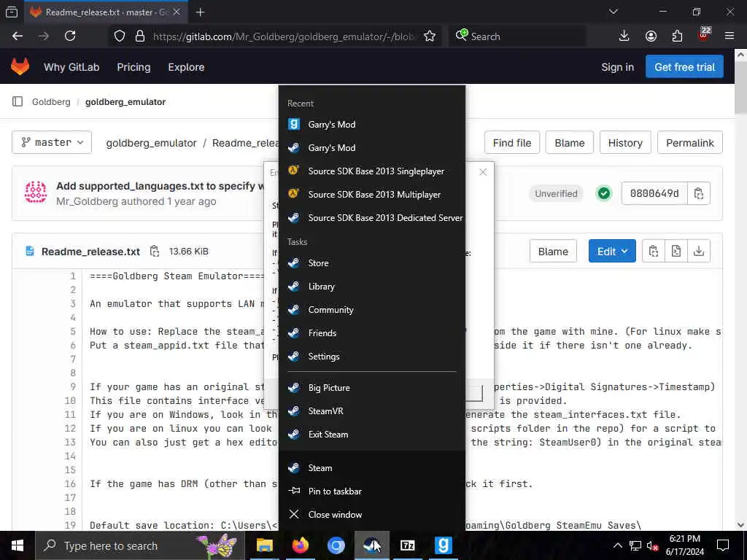747x560 pixels.
Task: Expand the Edit dropdown button
Action: [x=612, y=251]
